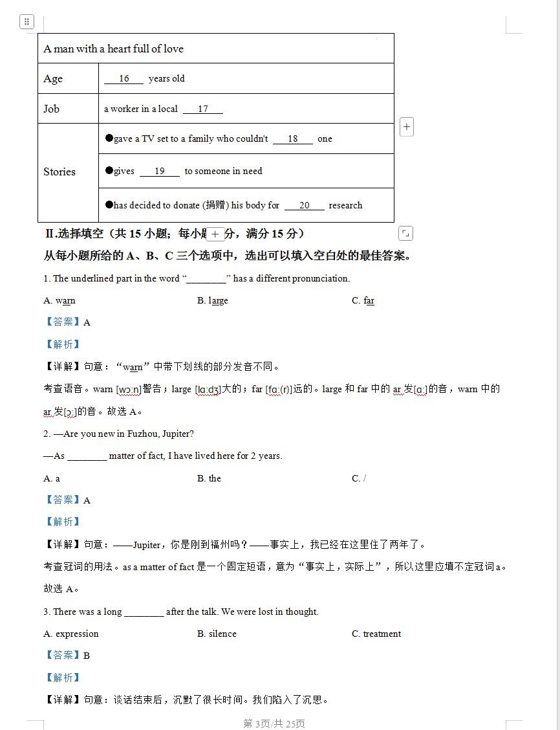
Task: Click option "C. far"
Action: (x=363, y=301)
